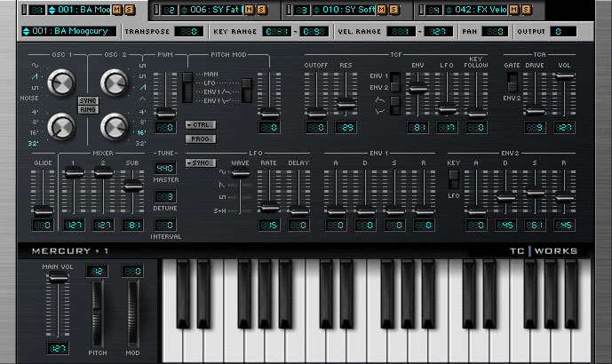612x364 pixels.
Task: Click preset arrows on the 001: BA Moo slot
Action: pos(52,10)
